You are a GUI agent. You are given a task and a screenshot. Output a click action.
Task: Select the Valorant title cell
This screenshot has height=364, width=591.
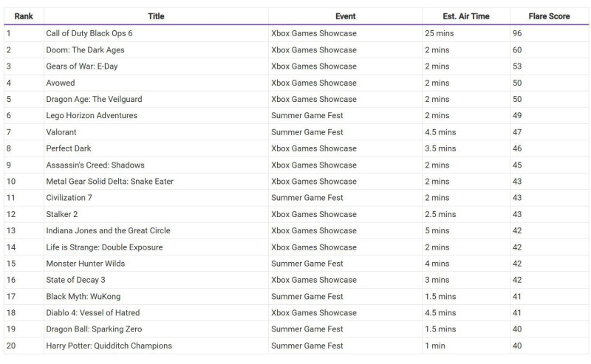63,132
